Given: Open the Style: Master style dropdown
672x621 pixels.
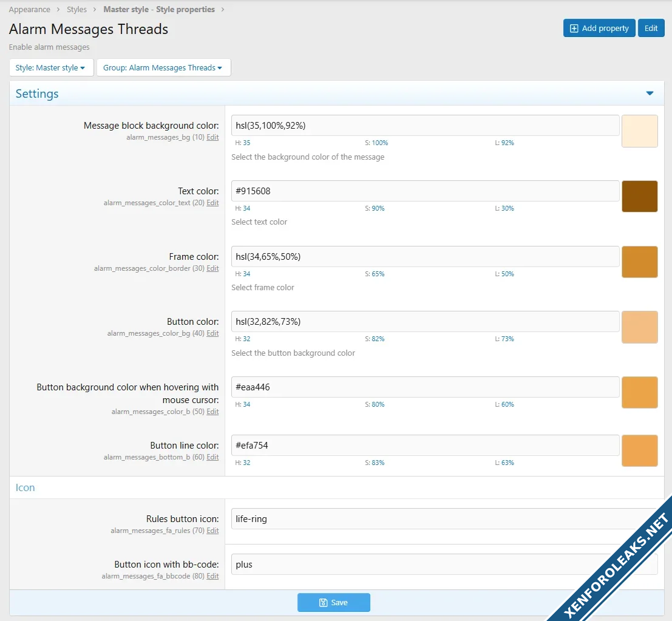Looking at the screenshot, I should (51, 68).
